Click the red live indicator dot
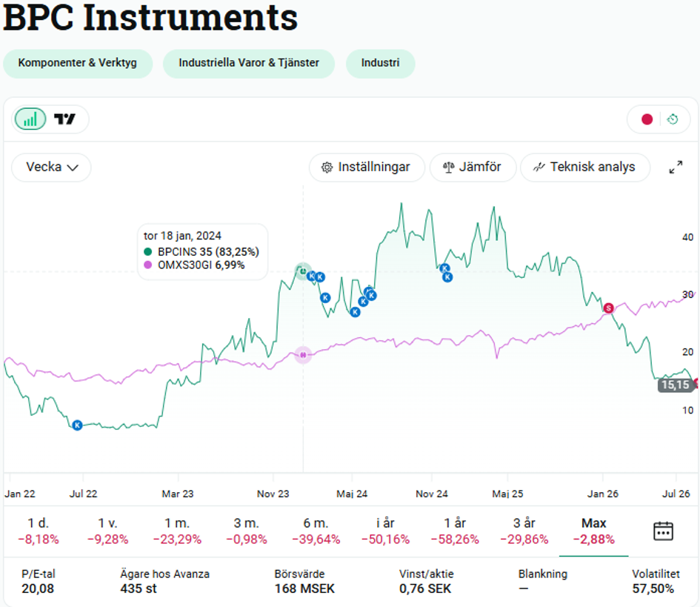Viewport: 700px width, 607px height. pyautogui.click(x=647, y=119)
